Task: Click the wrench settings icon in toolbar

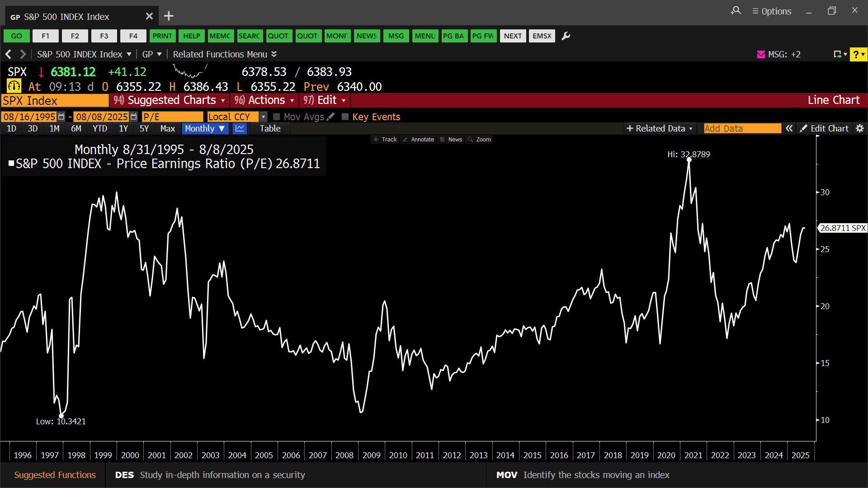Action: (566, 36)
